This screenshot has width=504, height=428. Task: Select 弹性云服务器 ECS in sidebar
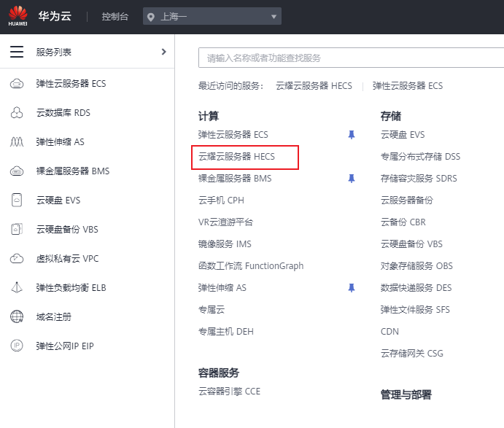(x=71, y=84)
